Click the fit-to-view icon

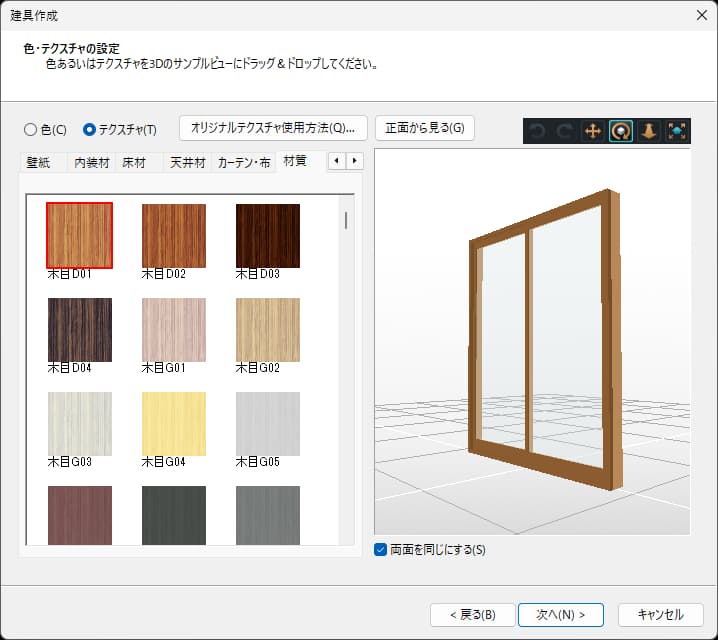pos(677,131)
